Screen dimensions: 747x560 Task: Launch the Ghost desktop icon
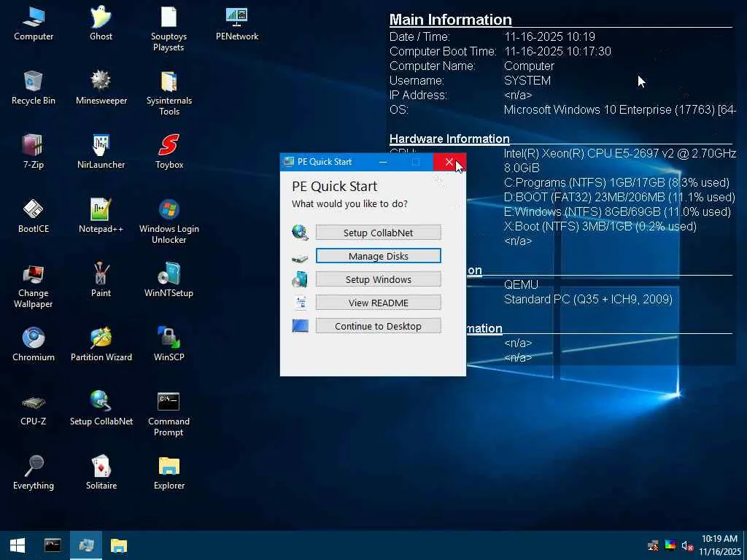(101, 24)
